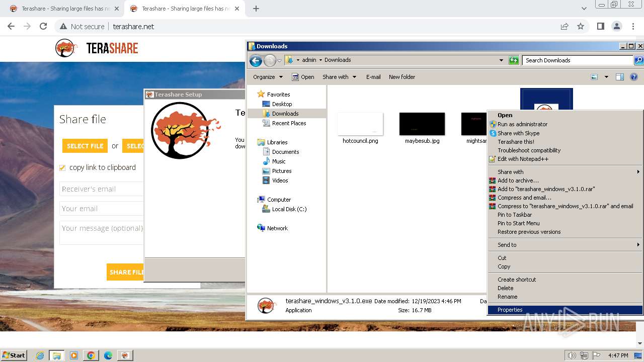Select Terashare this! from context menu
Viewport: 644px width, 362px height.
(x=566, y=142)
